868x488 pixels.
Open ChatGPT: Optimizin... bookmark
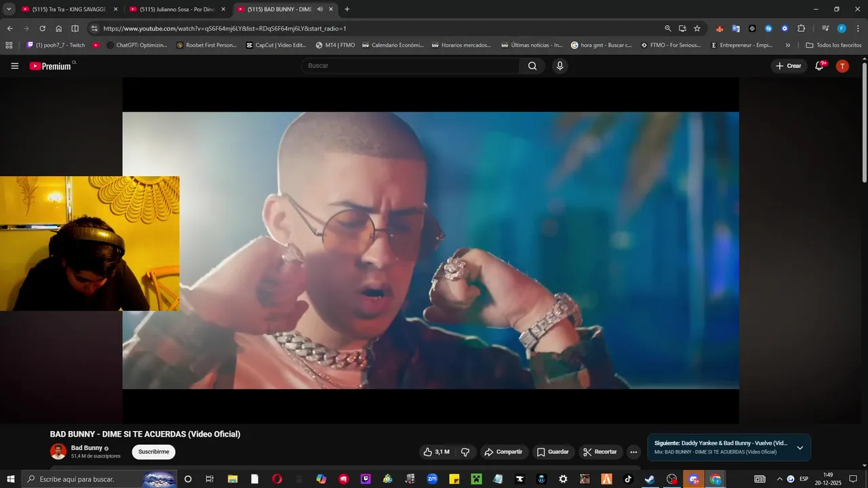pyautogui.click(x=136, y=45)
